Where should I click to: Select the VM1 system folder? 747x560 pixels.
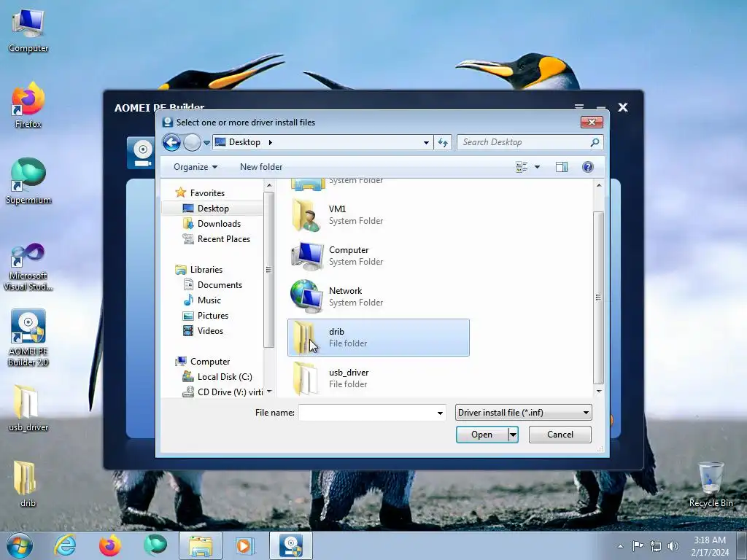[379, 215]
